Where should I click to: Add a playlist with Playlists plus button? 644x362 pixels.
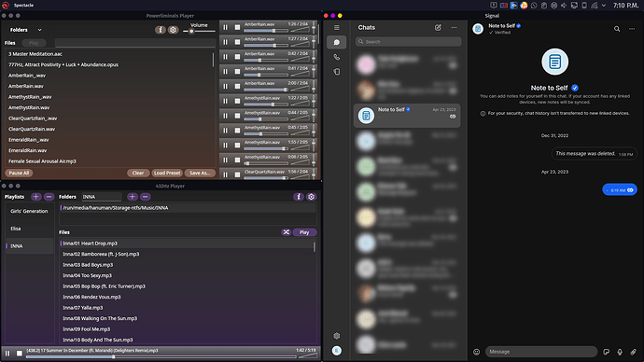coord(36,197)
